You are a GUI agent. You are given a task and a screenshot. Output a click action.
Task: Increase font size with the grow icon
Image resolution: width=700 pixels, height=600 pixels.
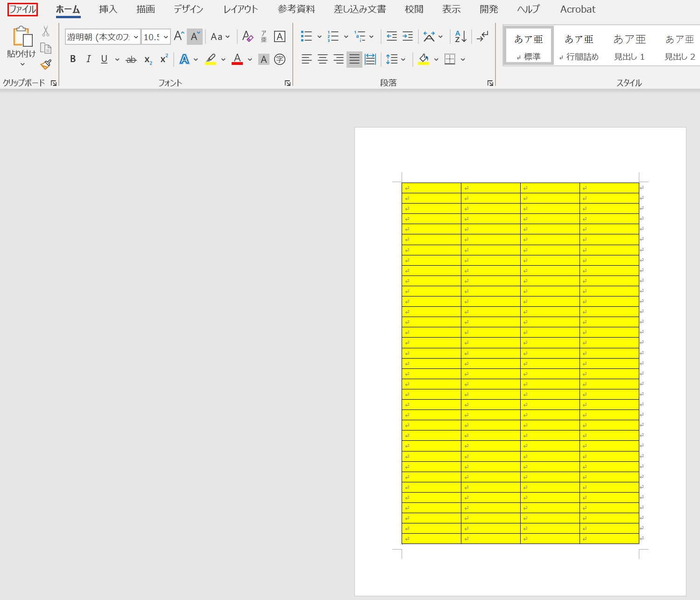pos(179,36)
